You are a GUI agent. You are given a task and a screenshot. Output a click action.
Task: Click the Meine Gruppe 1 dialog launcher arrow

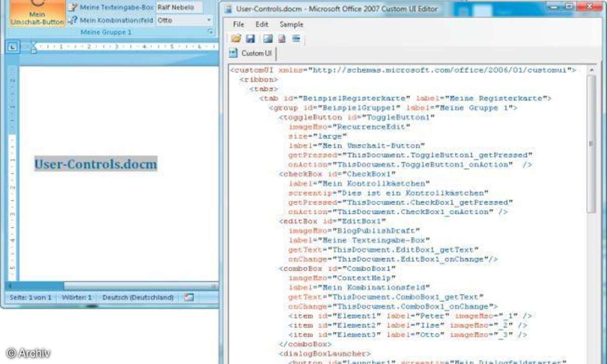pyautogui.click(x=210, y=32)
